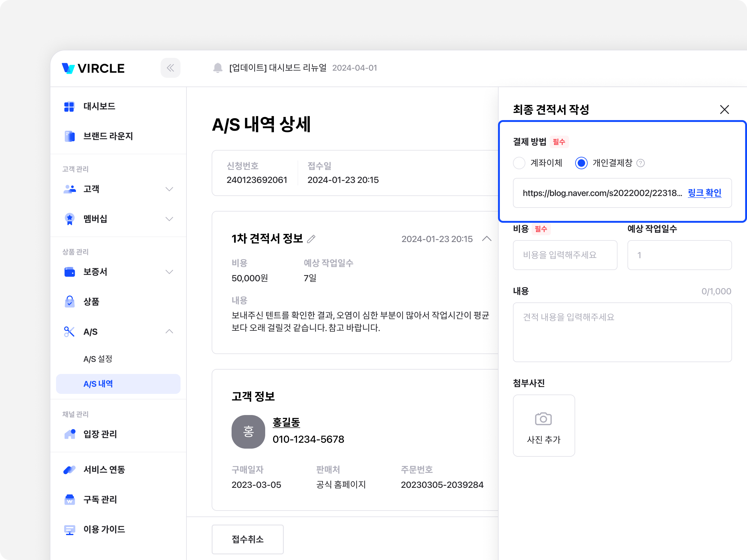
Task: Click the 브랜드 라운지 icon in sidebar
Action: tap(69, 136)
